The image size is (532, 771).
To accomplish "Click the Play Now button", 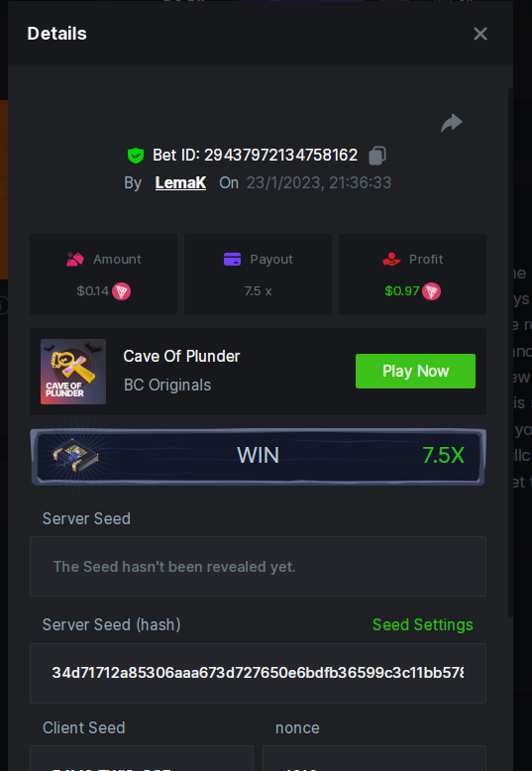I will click(x=415, y=371).
